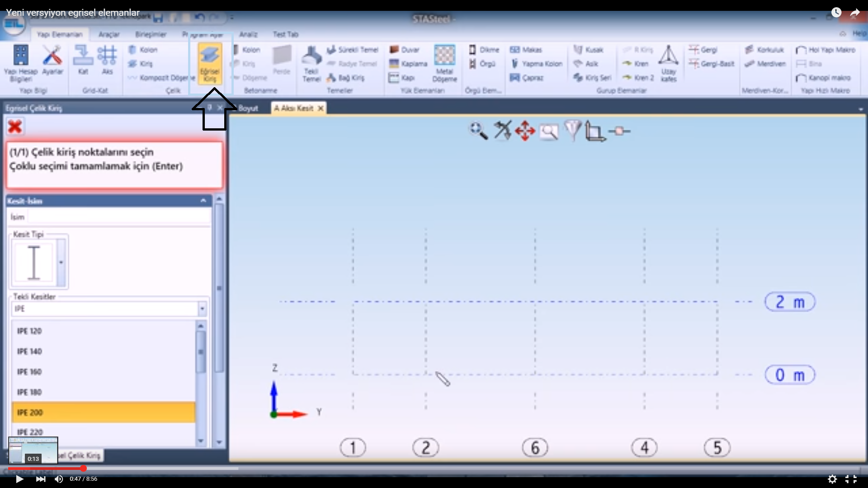This screenshot has width=868, height=488.
Task: Open the Birleşimler ribbon tab
Action: pos(151,34)
